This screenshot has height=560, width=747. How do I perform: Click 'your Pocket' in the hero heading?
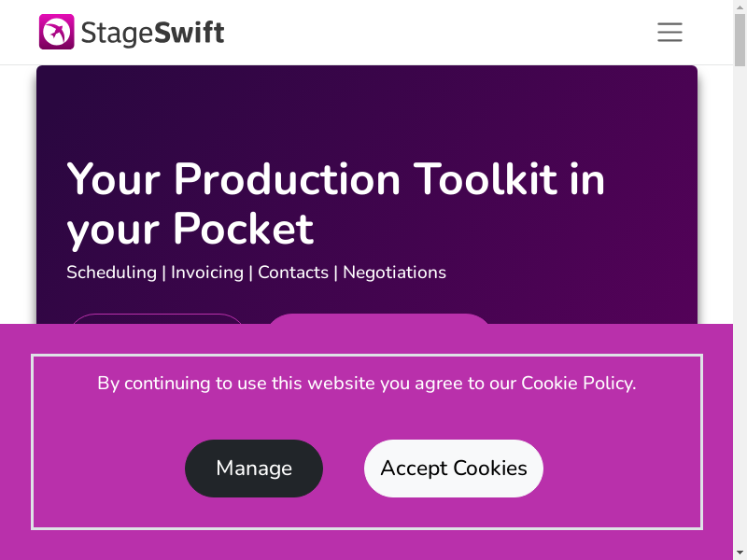(190, 229)
